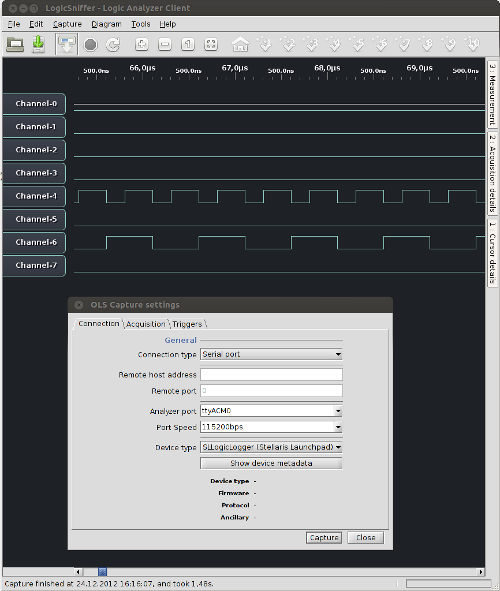500x591 pixels.
Task: Open the Capture menu
Action: tap(67, 24)
